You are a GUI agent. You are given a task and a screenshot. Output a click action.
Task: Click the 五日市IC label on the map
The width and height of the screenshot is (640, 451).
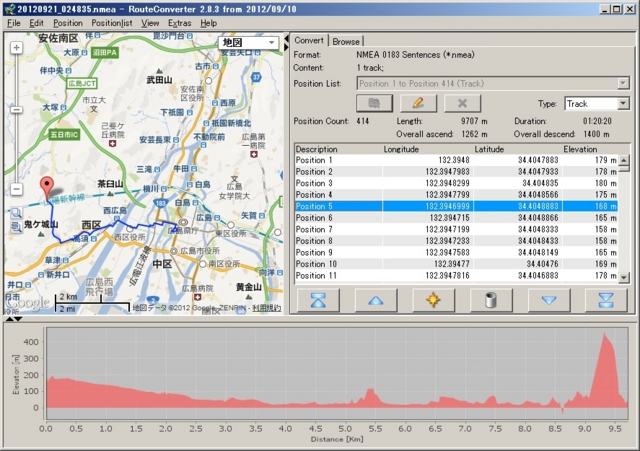click(x=64, y=134)
